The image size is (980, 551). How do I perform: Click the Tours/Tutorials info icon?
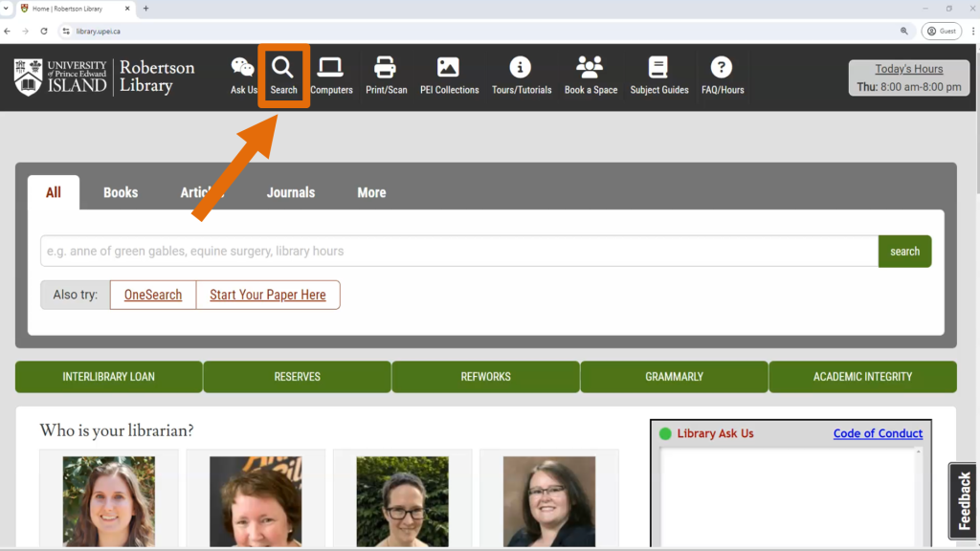pyautogui.click(x=521, y=69)
